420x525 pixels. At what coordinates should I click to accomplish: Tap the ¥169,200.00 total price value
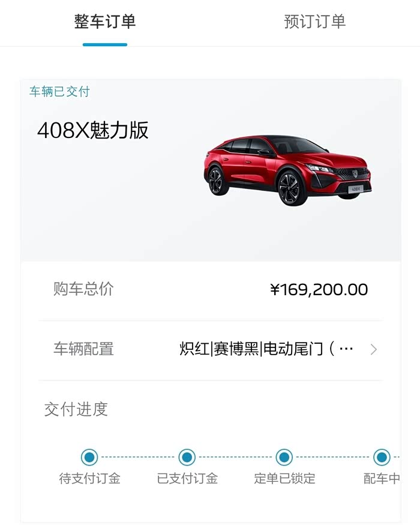tap(319, 290)
